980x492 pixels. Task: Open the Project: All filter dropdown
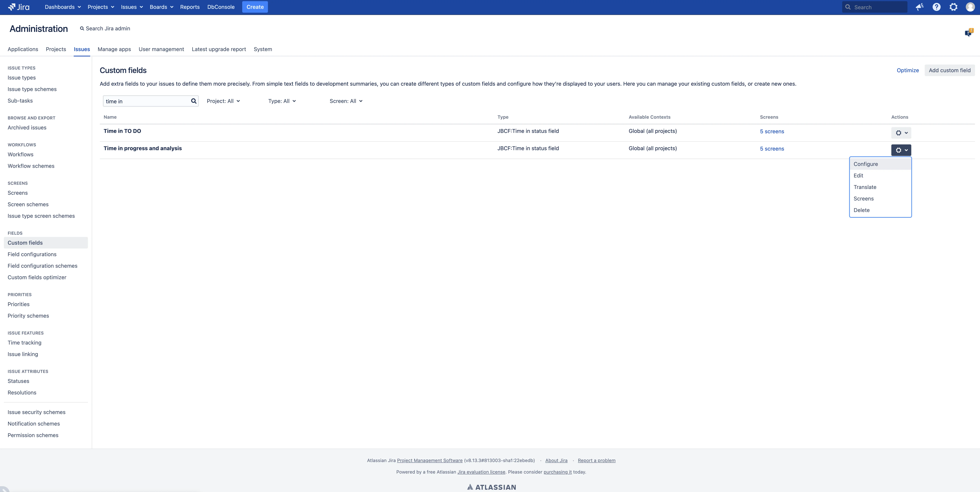[223, 101]
